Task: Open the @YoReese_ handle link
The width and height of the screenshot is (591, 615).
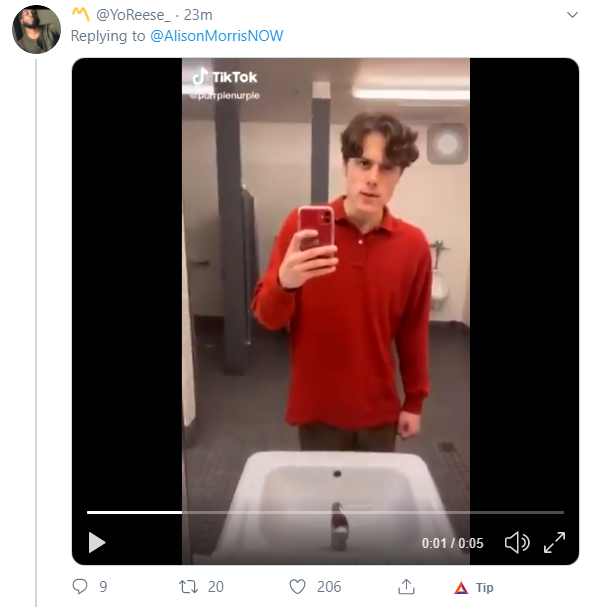Action: tap(133, 15)
